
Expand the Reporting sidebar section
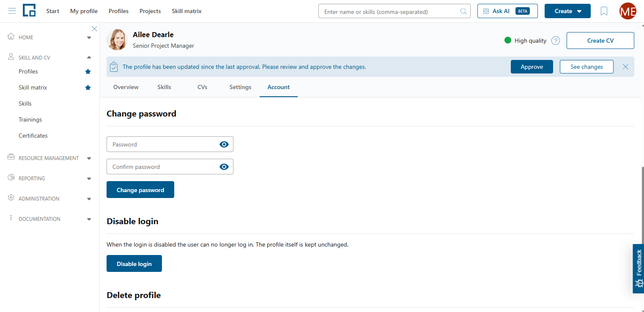tap(89, 179)
